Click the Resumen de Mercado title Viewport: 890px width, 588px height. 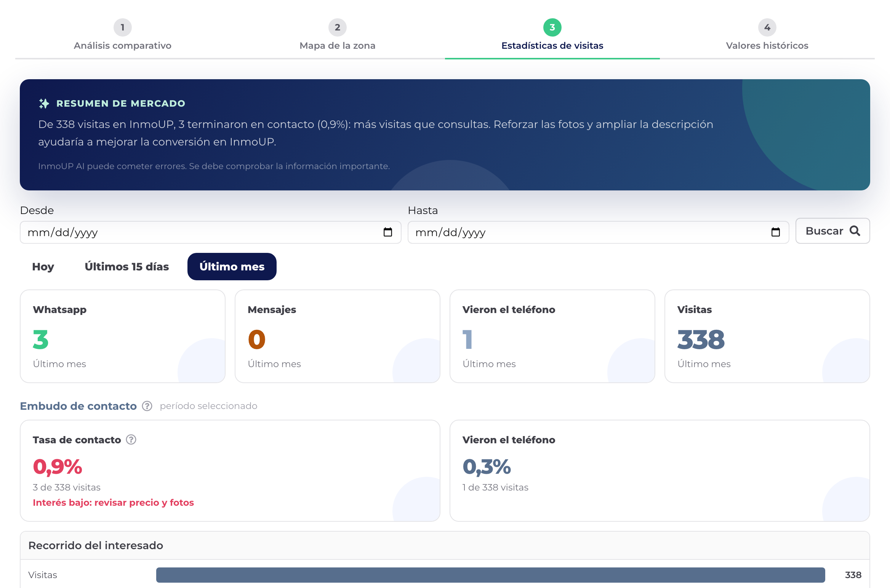pos(121,104)
